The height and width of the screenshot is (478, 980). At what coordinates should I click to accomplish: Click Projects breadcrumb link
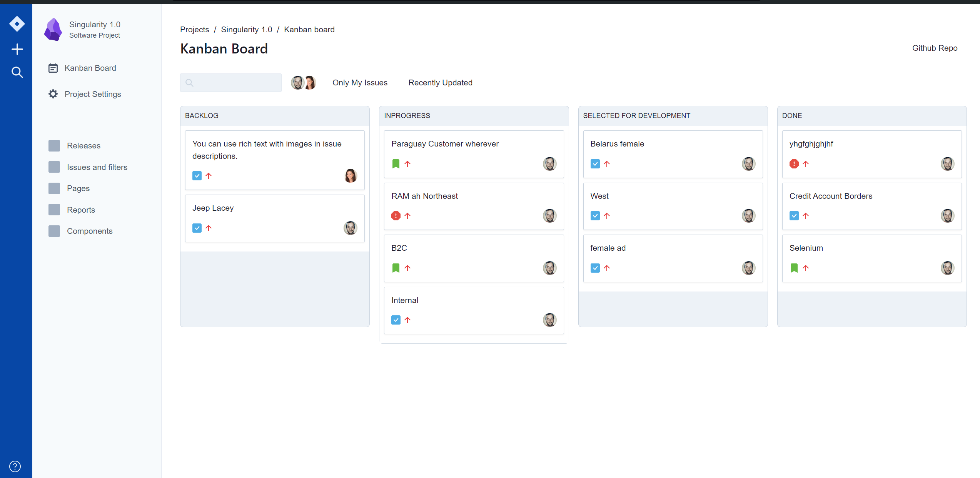pyautogui.click(x=194, y=30)
